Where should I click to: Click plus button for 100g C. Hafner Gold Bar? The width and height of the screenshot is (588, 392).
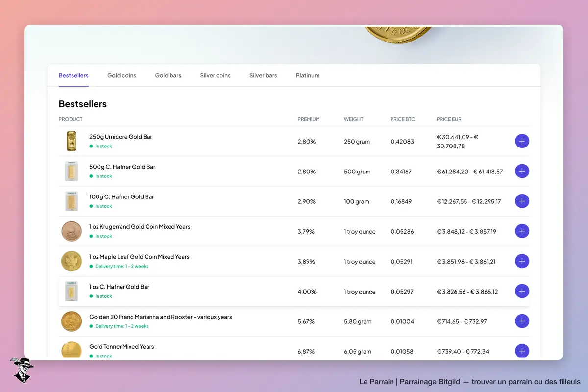coord(522,201)
